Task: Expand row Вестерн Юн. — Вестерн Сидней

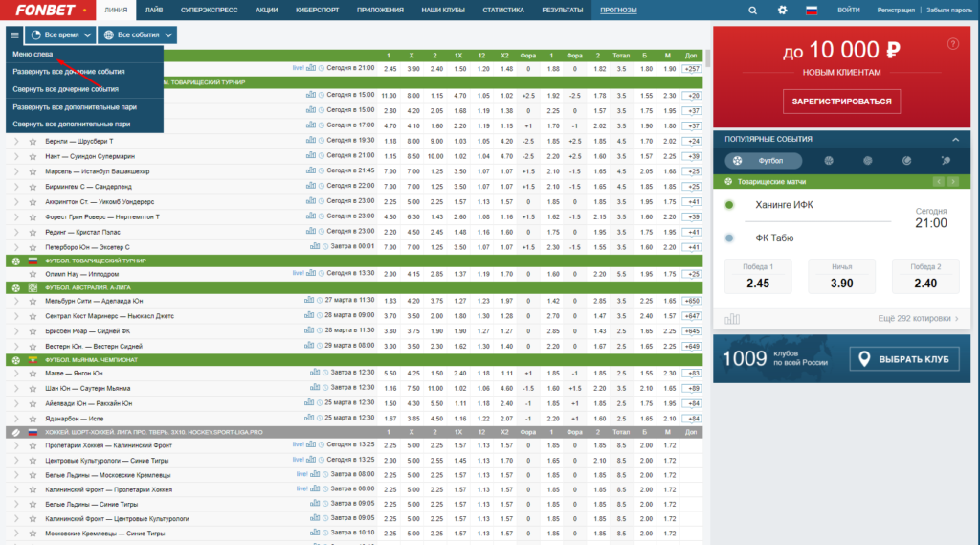Action: (x=16, y=346)
